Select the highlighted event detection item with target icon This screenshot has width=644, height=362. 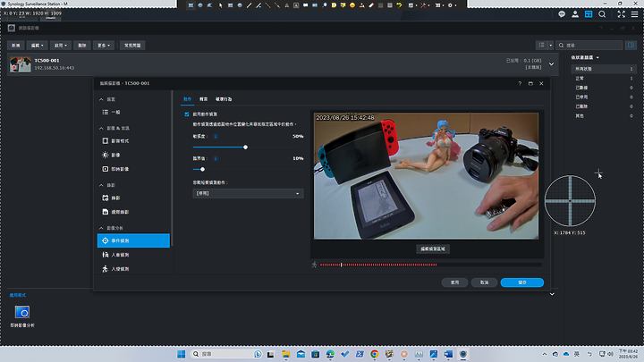(133, 240)
